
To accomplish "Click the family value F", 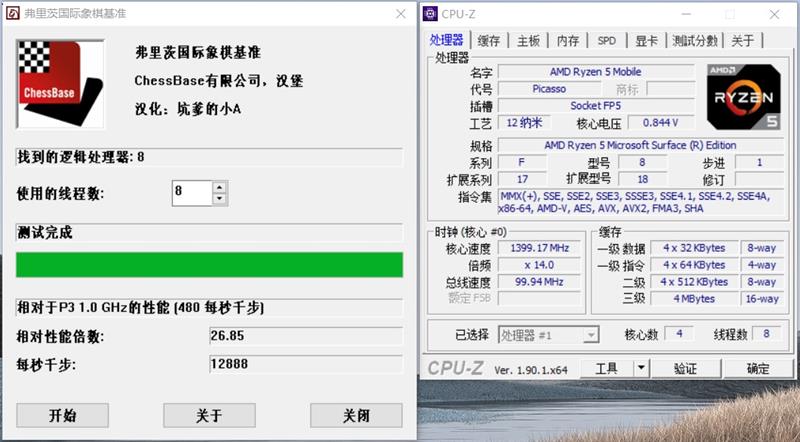I will pyautogui.click(x=522, y=162).
